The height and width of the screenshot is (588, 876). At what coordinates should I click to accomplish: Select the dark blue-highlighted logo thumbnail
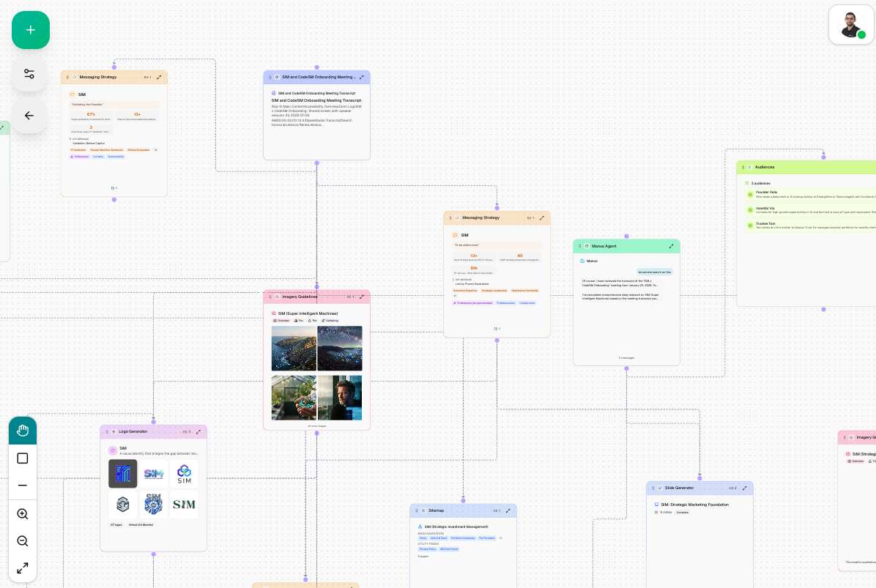(123, 474)
